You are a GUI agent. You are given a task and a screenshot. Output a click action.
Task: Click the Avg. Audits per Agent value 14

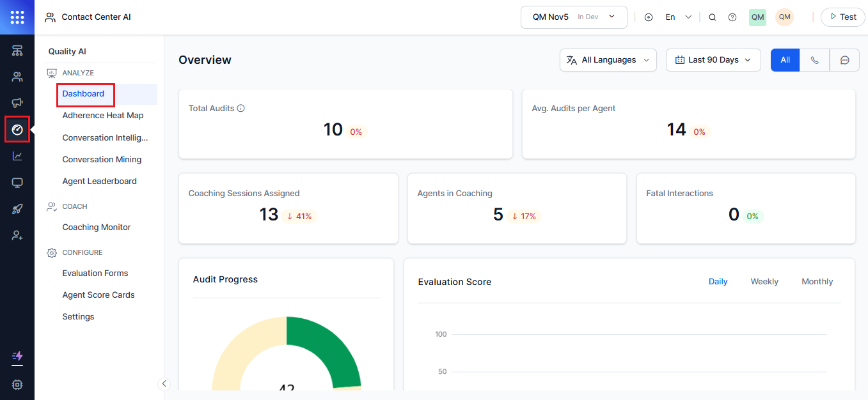(676, 130)
